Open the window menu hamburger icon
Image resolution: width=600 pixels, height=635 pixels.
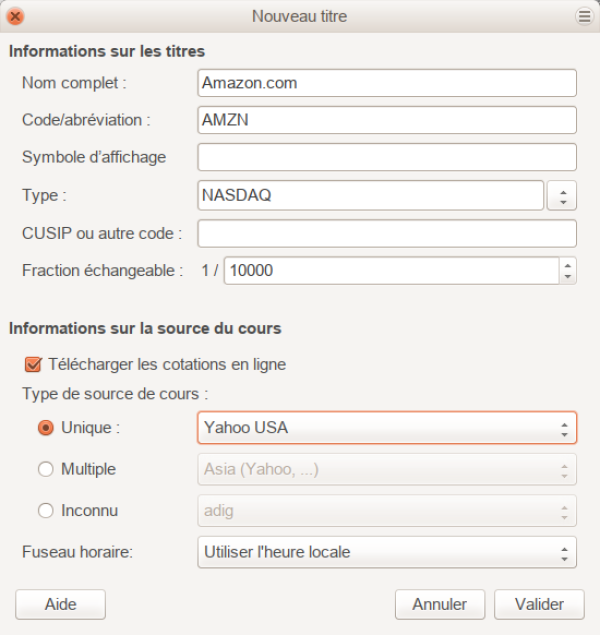(x=584, y=16)
